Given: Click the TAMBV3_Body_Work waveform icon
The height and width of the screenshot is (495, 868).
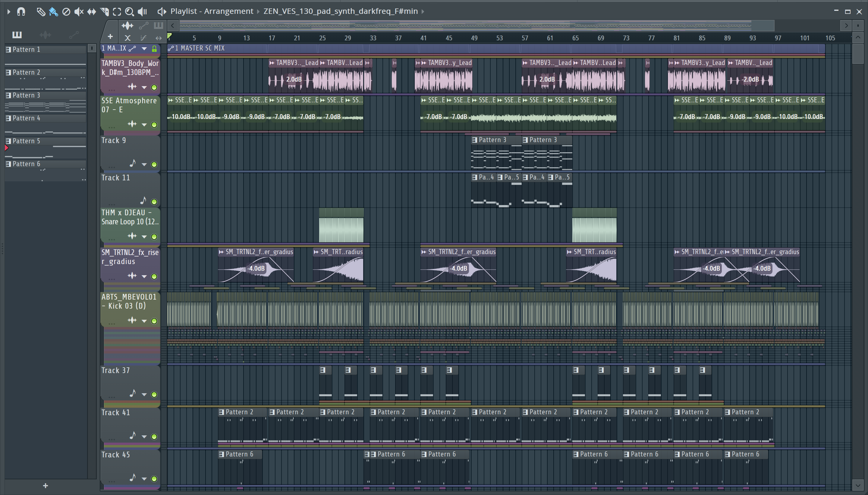Looking at the screenshot, I should [x=132, y=87].
